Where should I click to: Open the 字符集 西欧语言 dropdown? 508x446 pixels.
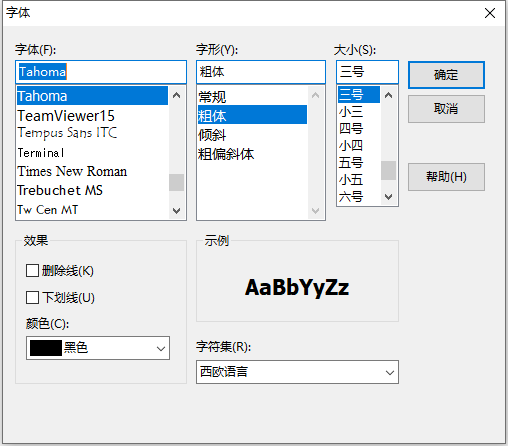click(x=297, y=372)
